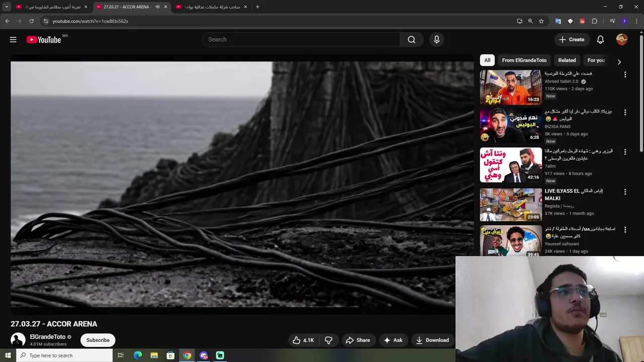Open Ahmed Sabiri 2.0 channel link

pos(561,81)
